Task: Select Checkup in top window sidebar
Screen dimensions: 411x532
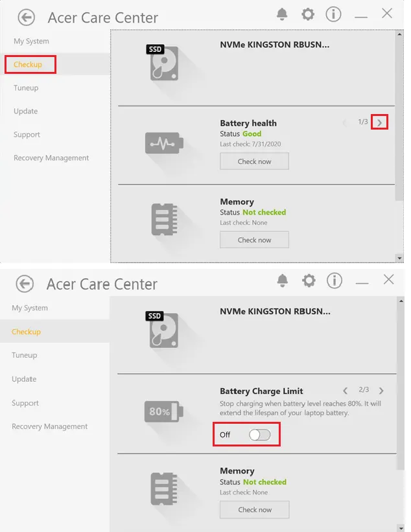Action: [28, 64]
